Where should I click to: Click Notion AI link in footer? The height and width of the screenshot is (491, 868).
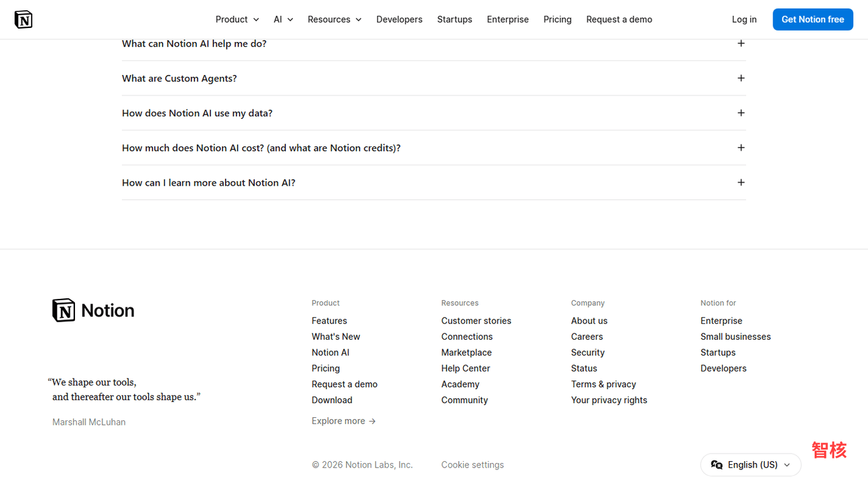330,353
